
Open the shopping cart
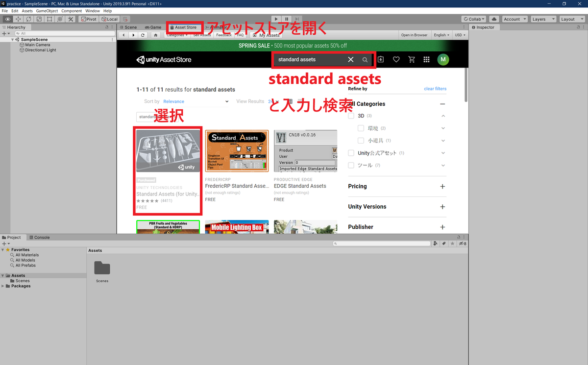(x=412, y=59)
